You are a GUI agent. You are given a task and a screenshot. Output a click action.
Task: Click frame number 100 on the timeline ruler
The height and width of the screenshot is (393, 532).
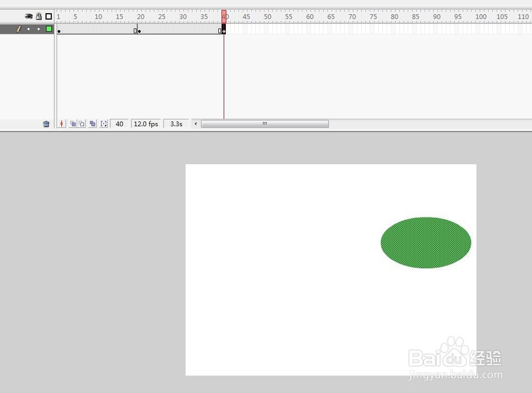[x=480, y=16]
